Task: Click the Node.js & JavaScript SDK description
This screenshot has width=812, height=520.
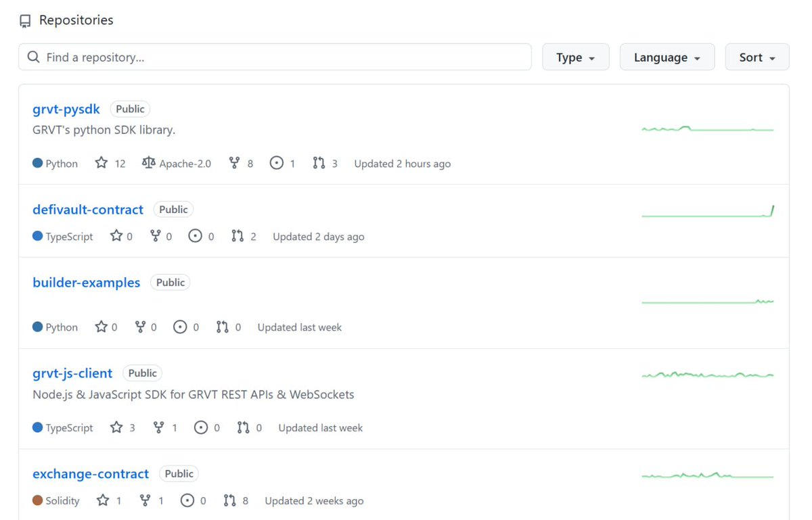Action: [194, 394]
